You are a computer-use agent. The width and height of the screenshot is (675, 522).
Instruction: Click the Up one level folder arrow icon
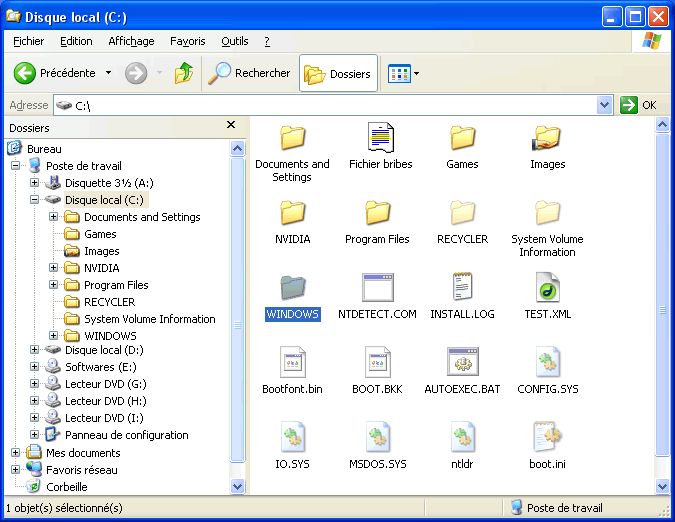(x=184, y=73)
